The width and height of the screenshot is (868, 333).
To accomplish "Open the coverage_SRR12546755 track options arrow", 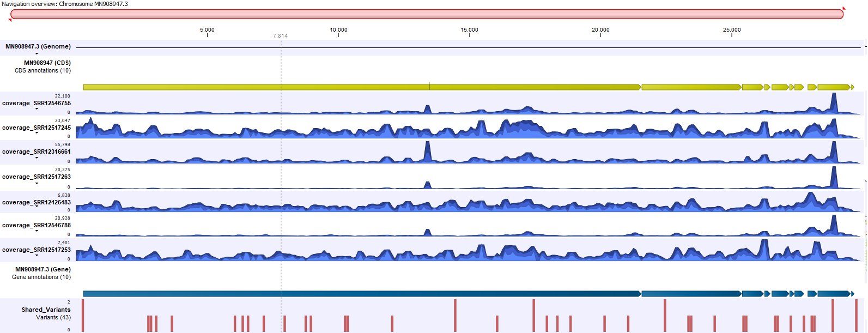I will 37,109.
